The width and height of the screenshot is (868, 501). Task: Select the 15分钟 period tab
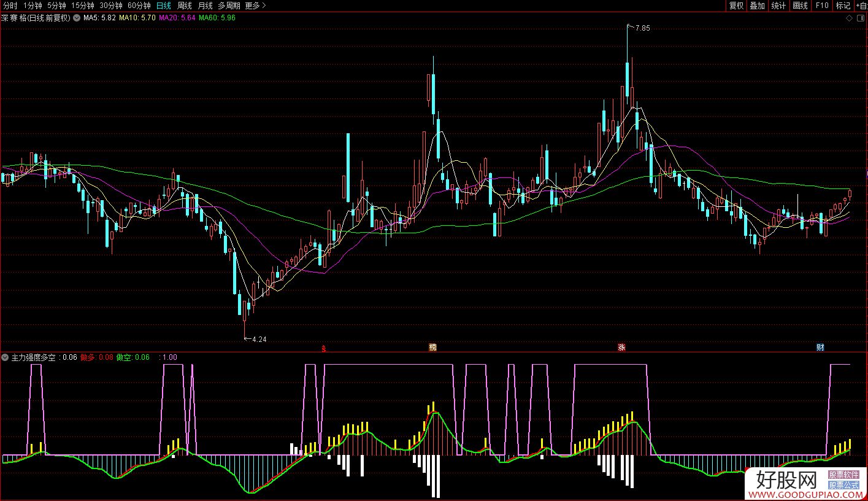(83, 6)
